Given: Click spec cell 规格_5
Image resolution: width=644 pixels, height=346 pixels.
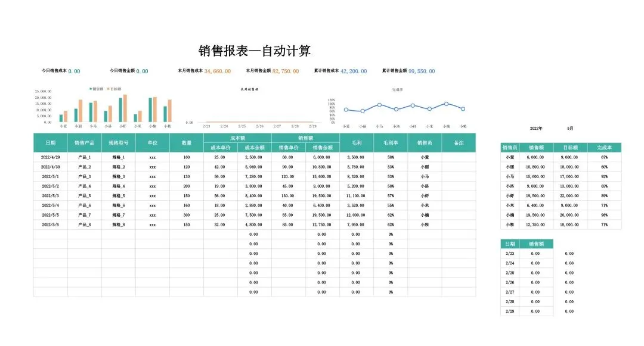Looking at the screenshot, I should 119,196.
